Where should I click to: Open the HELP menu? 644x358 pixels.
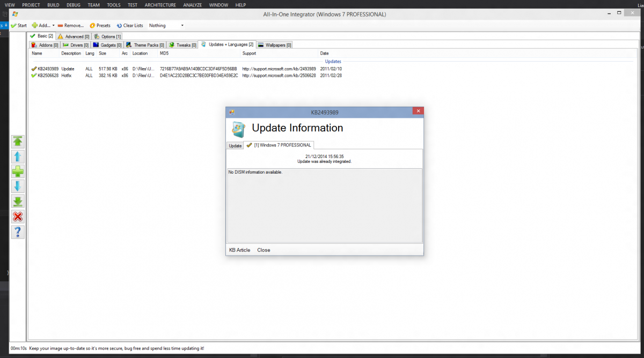[x=240, y=5]
